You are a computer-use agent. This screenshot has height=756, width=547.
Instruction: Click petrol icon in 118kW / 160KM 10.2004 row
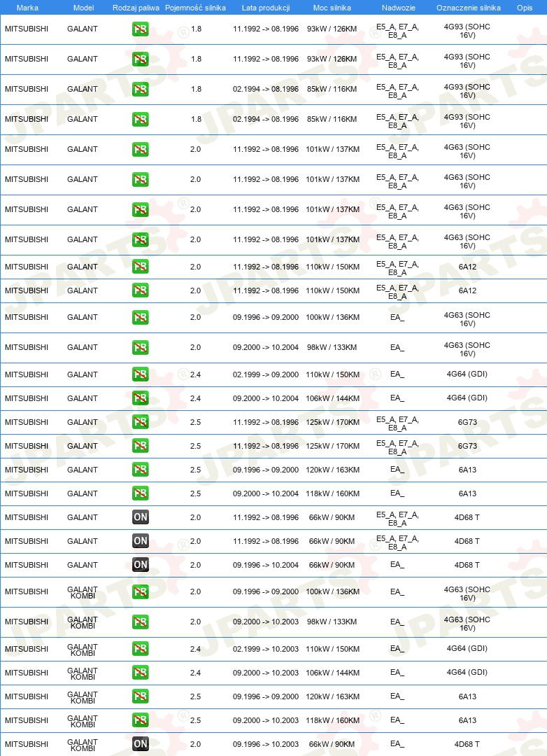tap(140, 493)
